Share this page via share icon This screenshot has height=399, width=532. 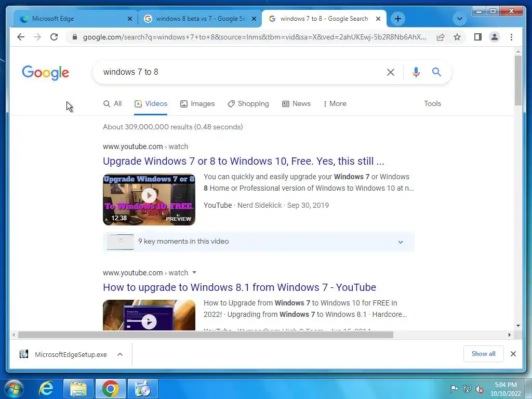(441, 37)
